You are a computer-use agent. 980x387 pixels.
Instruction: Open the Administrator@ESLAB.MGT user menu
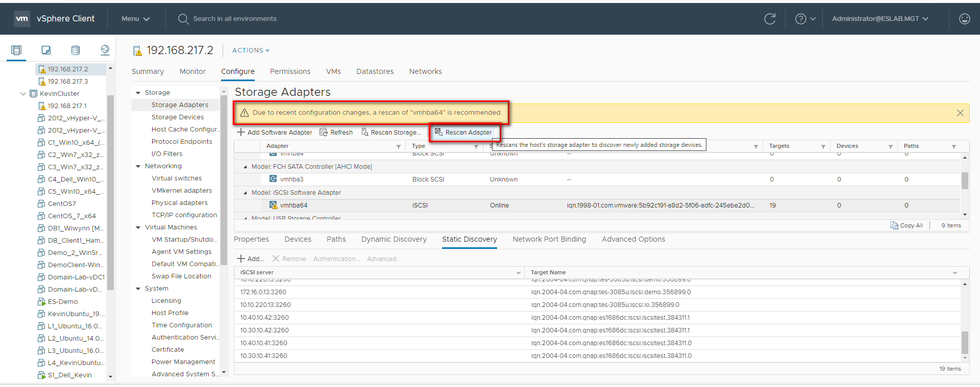click(x=880, y=19)
